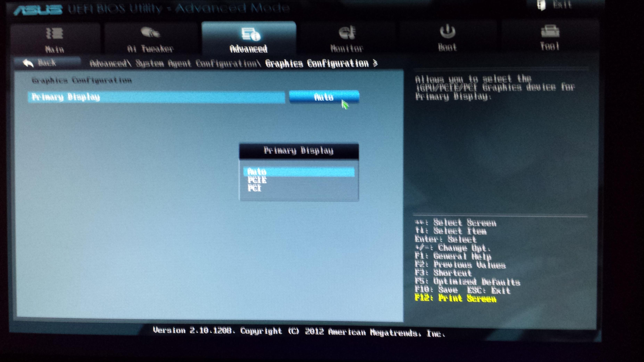The width and height of the screenshot is (644, 362).
Task: Click the Tool printer icon
Action: [550, 31]
